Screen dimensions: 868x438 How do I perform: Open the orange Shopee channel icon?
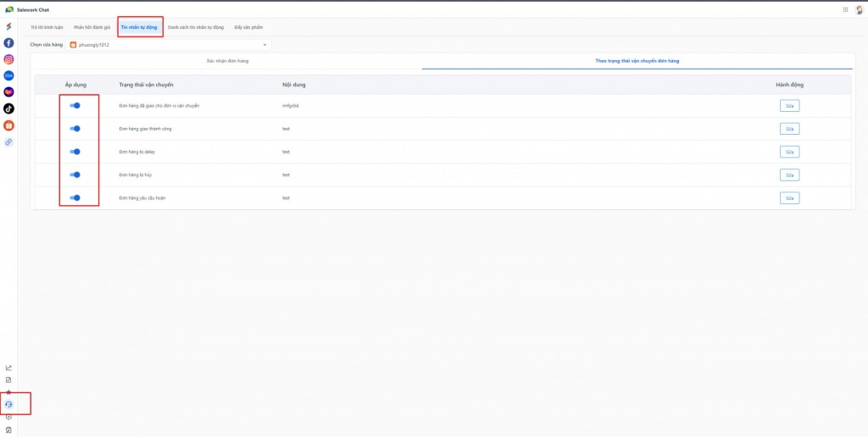[x=8, y=125]
